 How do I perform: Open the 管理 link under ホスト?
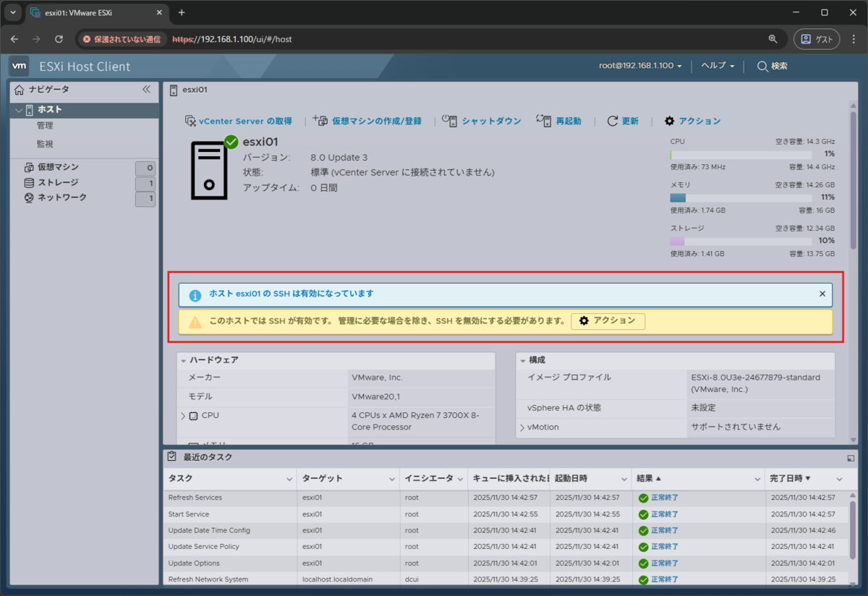click(x=45, y=124)
